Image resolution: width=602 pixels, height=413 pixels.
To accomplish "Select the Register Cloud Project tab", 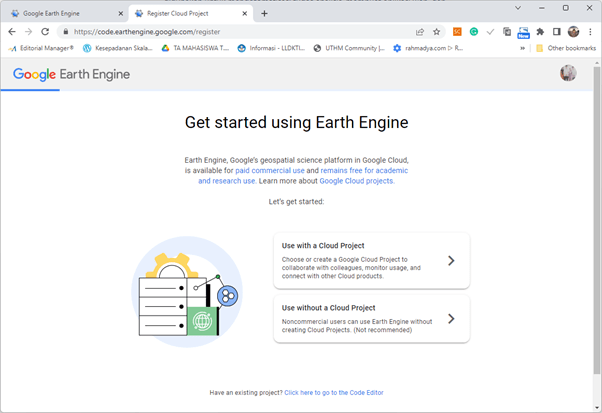I will 185,14.
